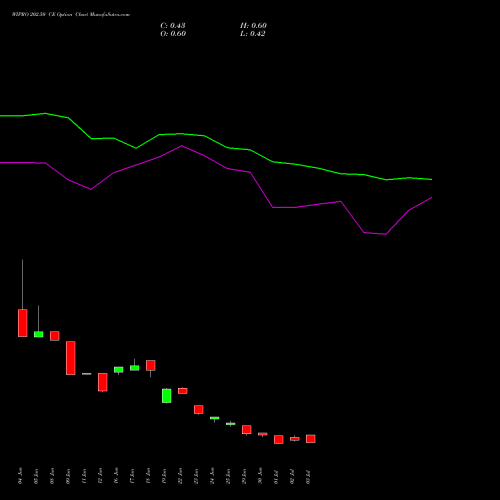Click the 24 Jun date axis label

212,476
